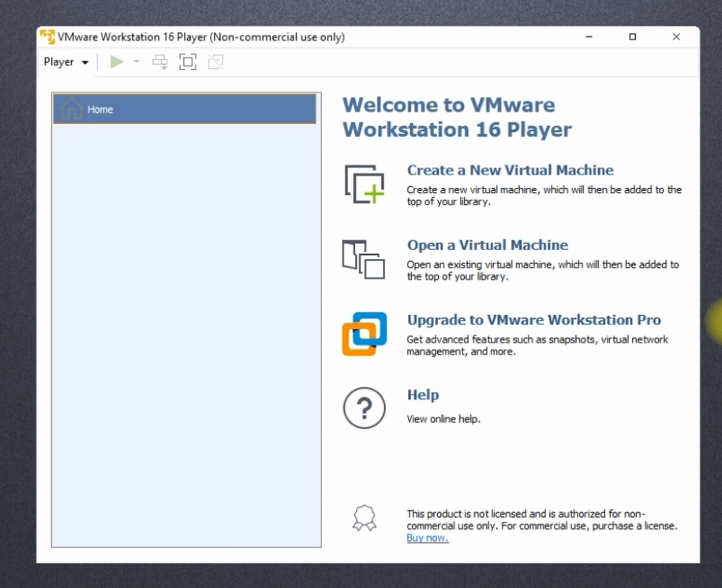
Task: Maximize the VMware Player window
Action: (x=633, y=37)
